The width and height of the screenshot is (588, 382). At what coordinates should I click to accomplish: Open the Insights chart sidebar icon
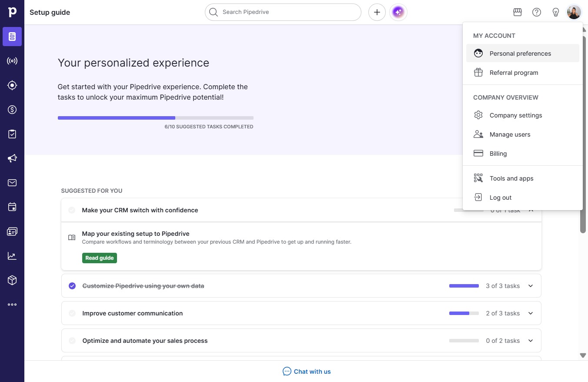[12, 256]
